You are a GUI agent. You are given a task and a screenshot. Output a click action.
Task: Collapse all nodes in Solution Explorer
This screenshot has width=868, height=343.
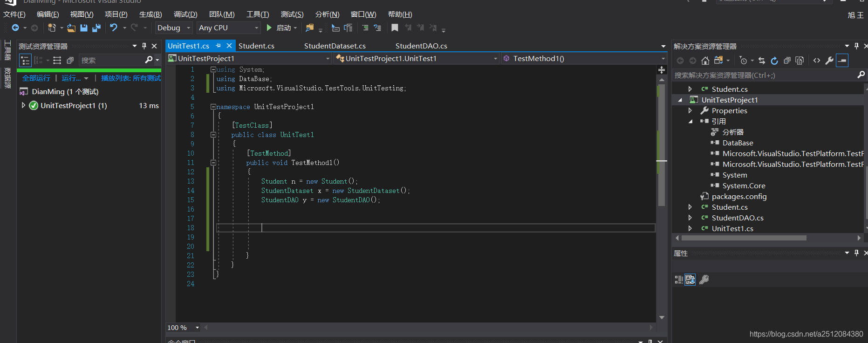pyautogui.click(x=787, y=61)
